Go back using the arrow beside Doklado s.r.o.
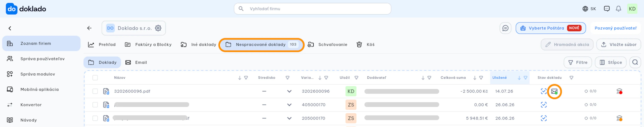 tap(89, 28)
